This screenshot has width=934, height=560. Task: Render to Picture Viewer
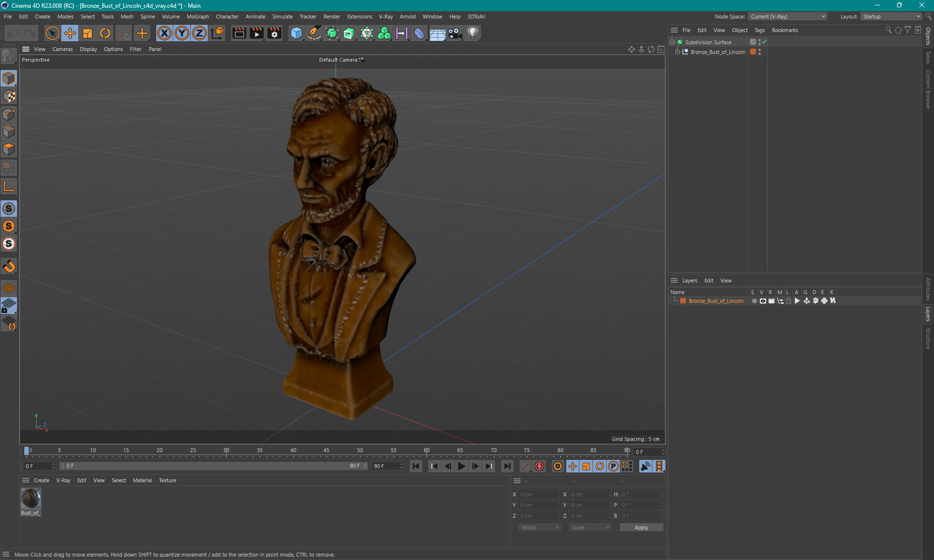click(x=256, y=33)
